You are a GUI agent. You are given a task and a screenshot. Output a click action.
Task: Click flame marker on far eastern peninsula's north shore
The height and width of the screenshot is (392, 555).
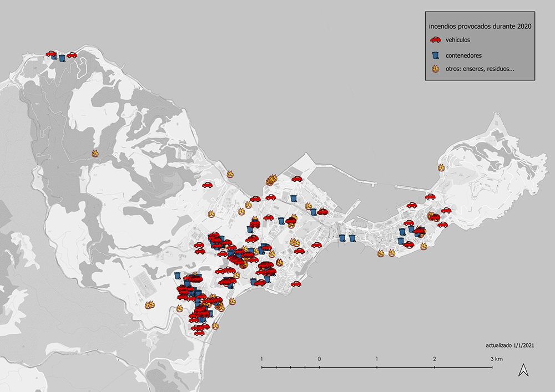click(x=441, y=167)
